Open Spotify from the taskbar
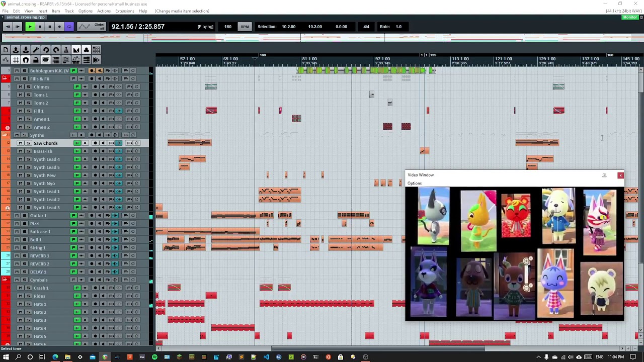644x362 pixels. tap(154, 357)
